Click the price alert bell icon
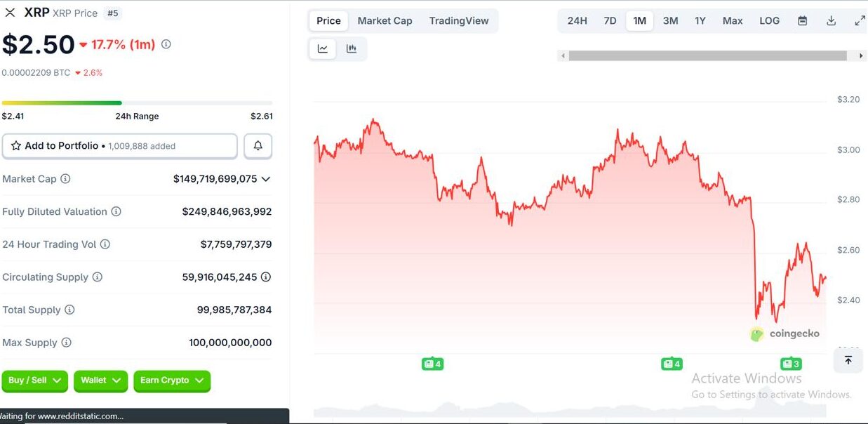The height and width of the screenshot is (424, 868). (x=258, y=146)
